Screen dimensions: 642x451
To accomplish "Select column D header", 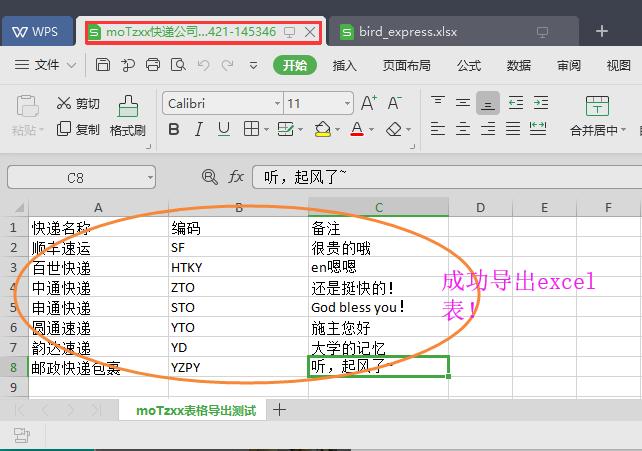I will [480, 207].
